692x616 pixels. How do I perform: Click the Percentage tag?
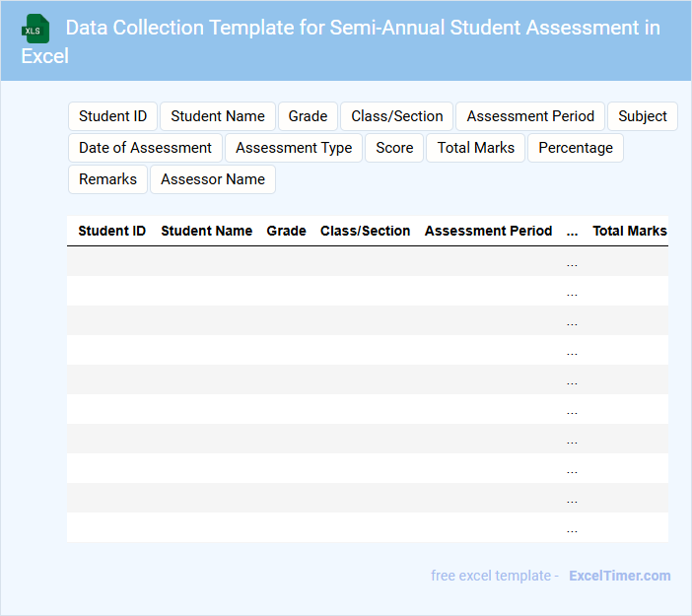576,148
